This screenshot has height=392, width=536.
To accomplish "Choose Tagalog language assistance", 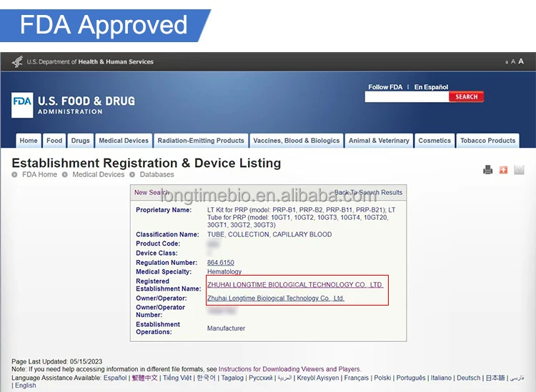I will pos(232,378).
